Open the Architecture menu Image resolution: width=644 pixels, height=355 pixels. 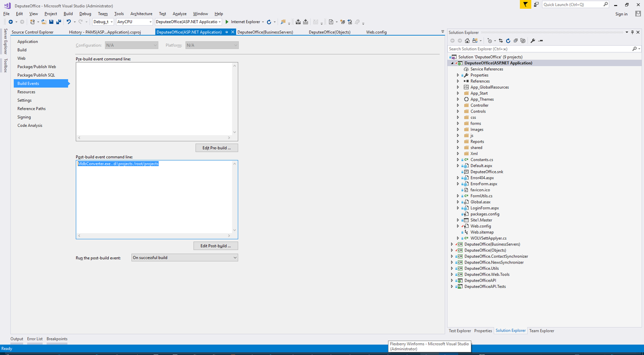pos(141,14)
